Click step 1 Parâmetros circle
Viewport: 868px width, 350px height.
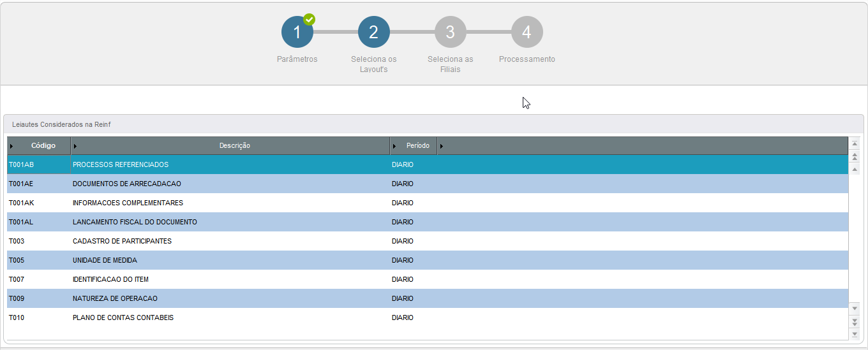(297, 32)
